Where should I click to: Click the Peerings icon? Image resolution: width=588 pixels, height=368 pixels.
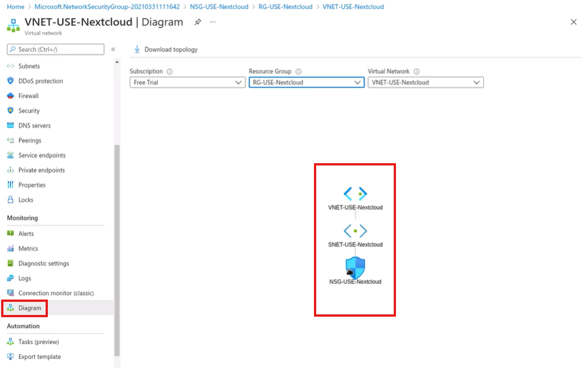coord(10,140)
